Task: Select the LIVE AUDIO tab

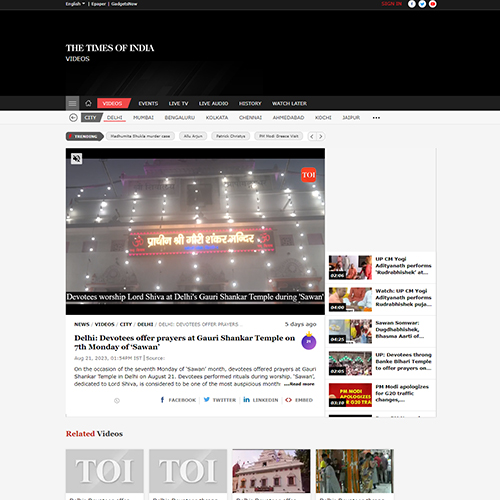Action: [x=213, y=104]
